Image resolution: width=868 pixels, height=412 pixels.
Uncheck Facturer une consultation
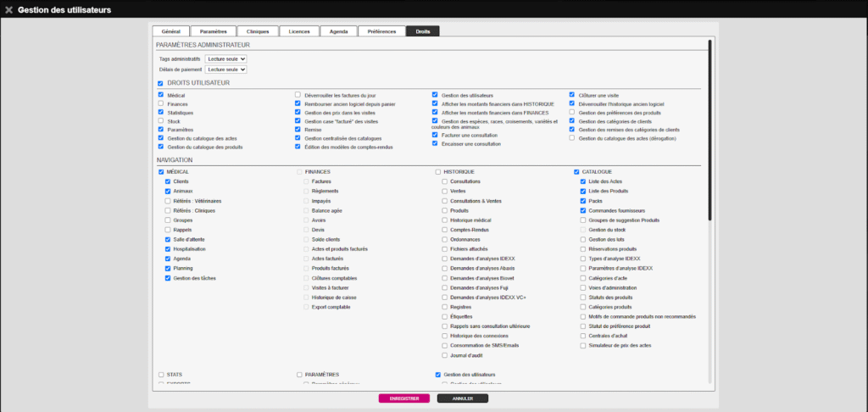click(x=435, y=135)
